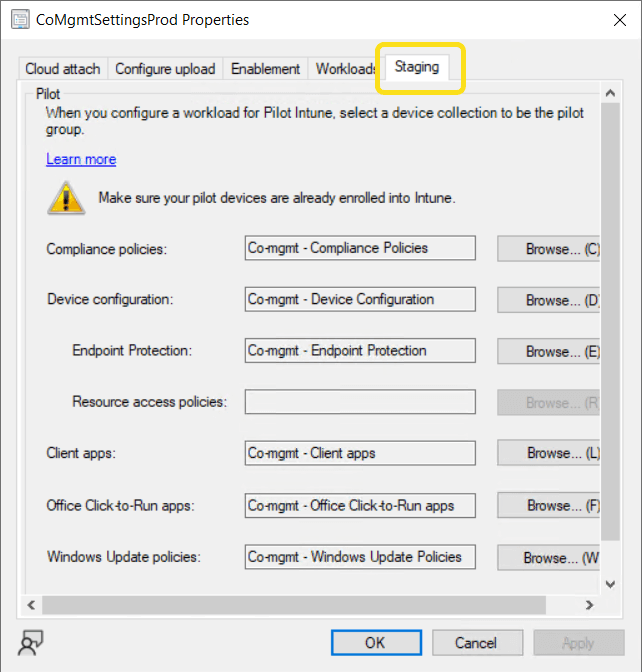Click the horizontal scrollbar thumb

[x=294, y=605]
